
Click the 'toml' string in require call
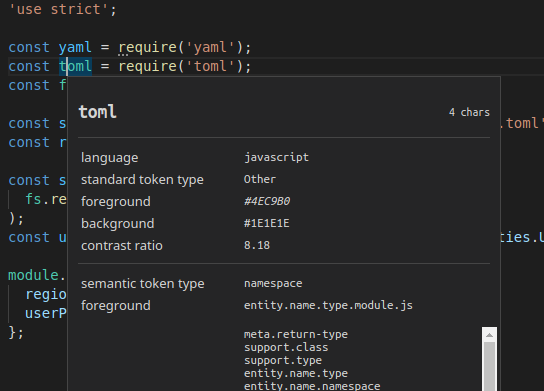[x=210, y=66]
